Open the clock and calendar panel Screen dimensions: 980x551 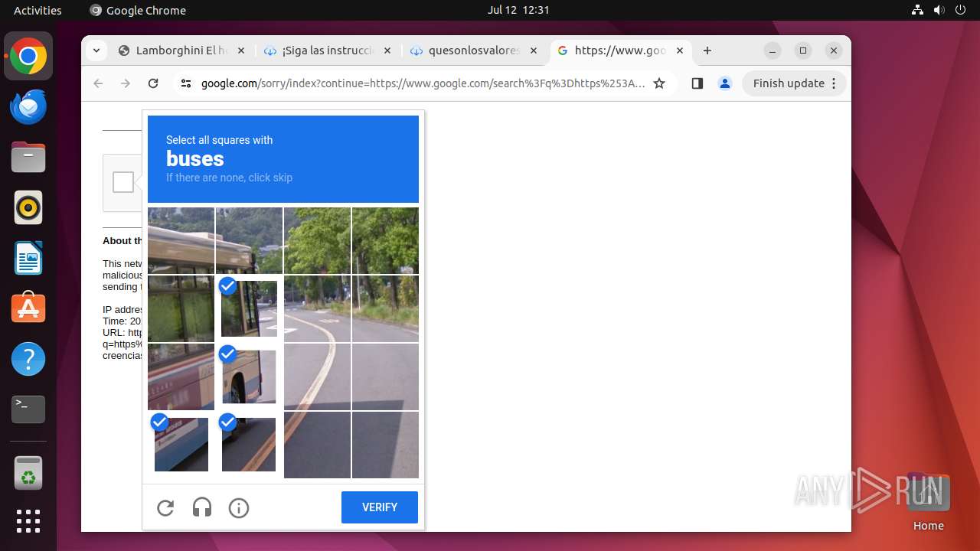pos(518,10)
